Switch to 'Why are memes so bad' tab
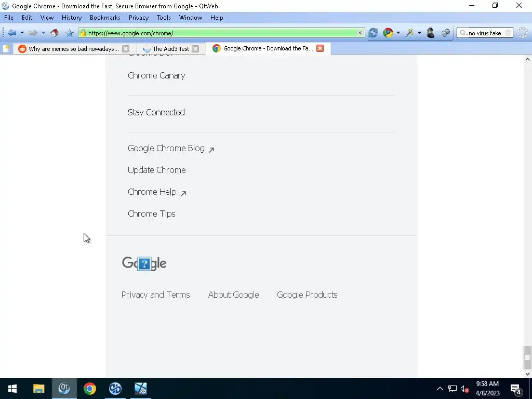 73,48
